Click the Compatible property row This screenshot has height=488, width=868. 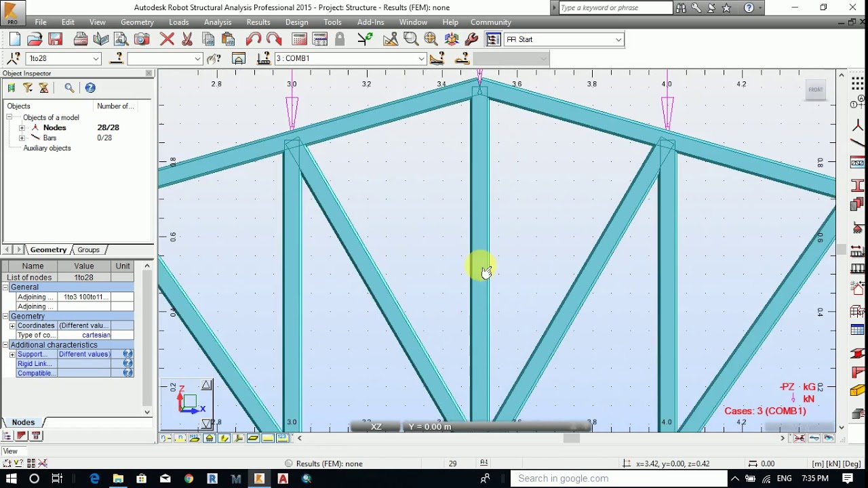(x=68, y=373)
